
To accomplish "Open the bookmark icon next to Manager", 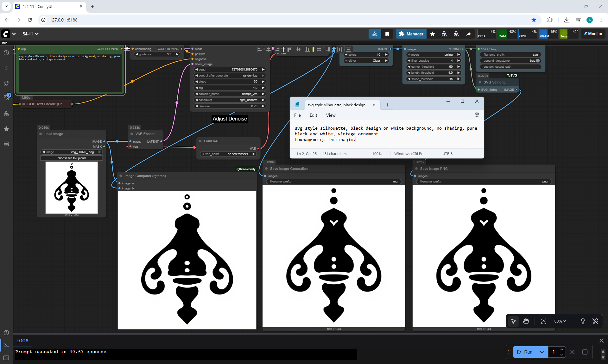I will click(387, 34).
